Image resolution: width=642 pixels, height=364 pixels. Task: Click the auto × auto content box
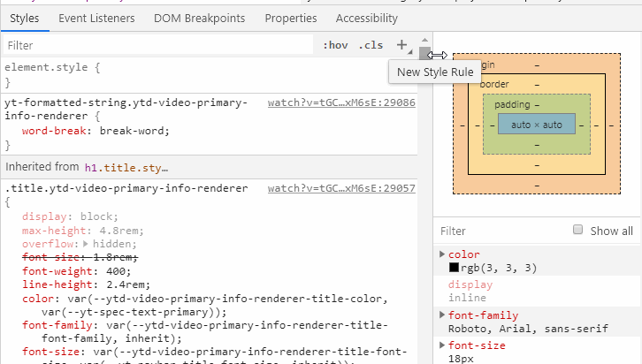(537, 125)
